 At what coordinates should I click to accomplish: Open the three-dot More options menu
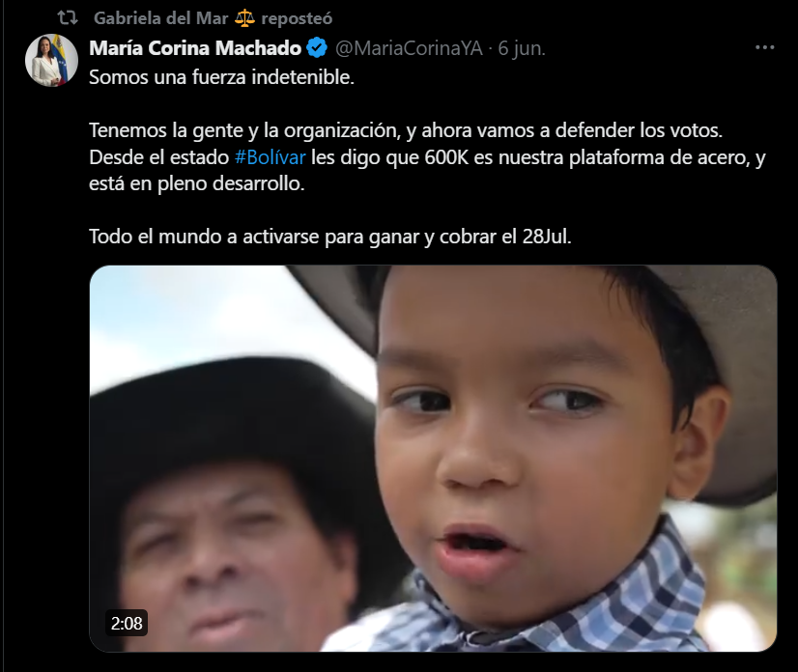point(764,47)
